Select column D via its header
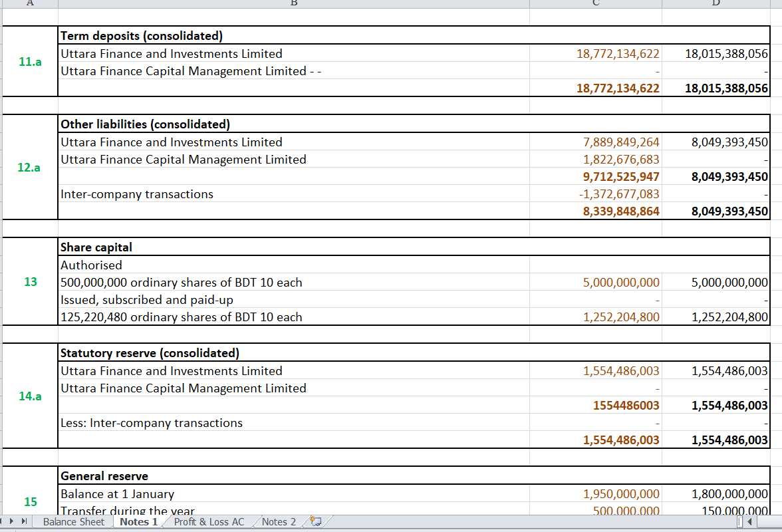Screen dimensions: 782x532 pos(715,3)
